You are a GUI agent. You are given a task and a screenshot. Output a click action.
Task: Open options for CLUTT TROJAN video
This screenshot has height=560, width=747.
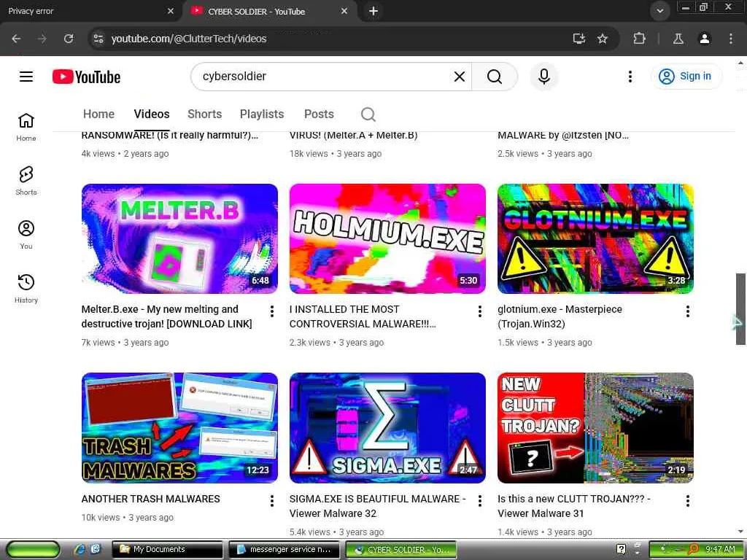pos(687,500)
